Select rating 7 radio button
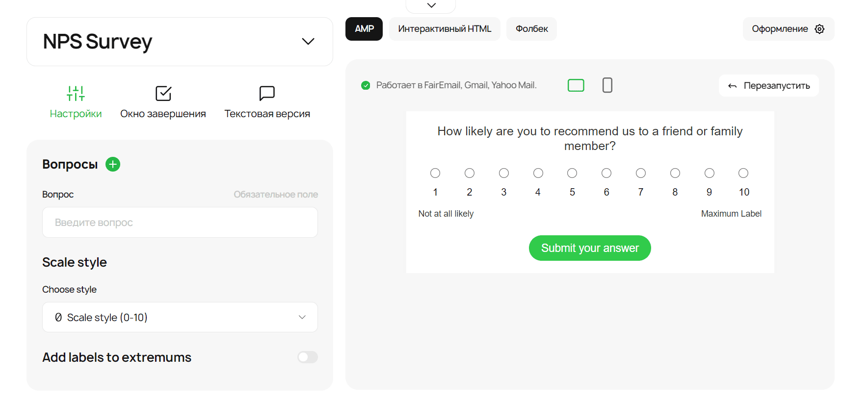Viewport: 868px width, 399px height. click(x=640, y=173)
